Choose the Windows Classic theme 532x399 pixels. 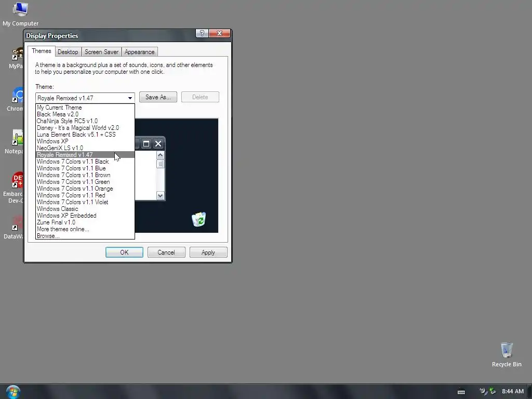click(x=85, y=209)
